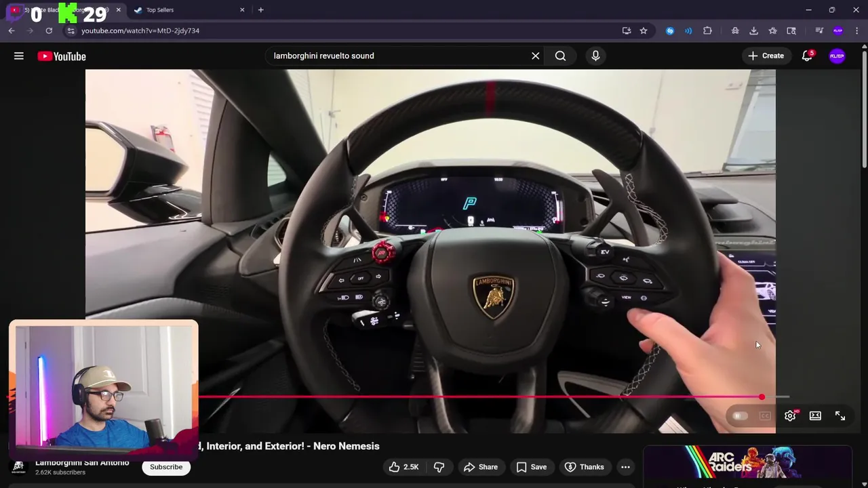This screenshot has width=868, height=488.
Task: Open Chrome downloads
Action: point(753,30)
